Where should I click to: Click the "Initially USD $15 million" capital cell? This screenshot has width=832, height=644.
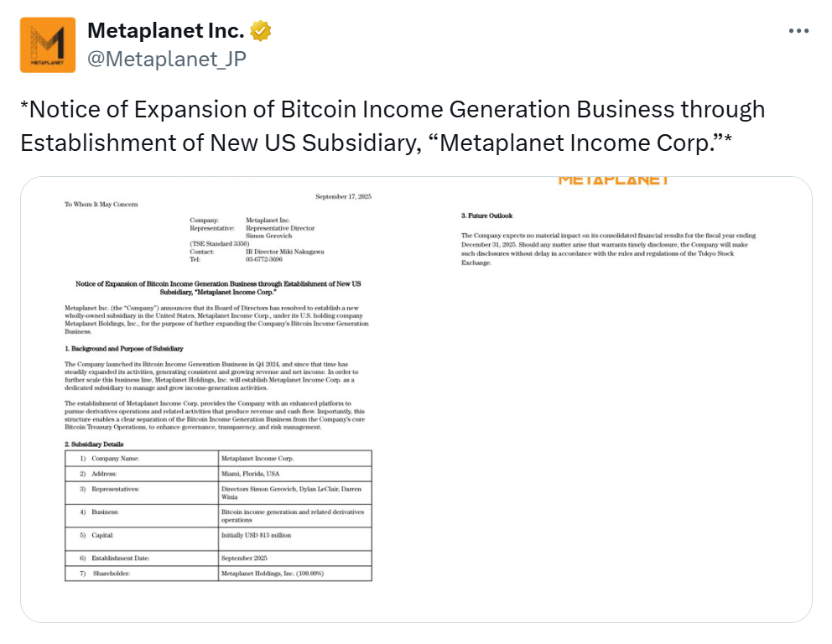tap(256, 535)
